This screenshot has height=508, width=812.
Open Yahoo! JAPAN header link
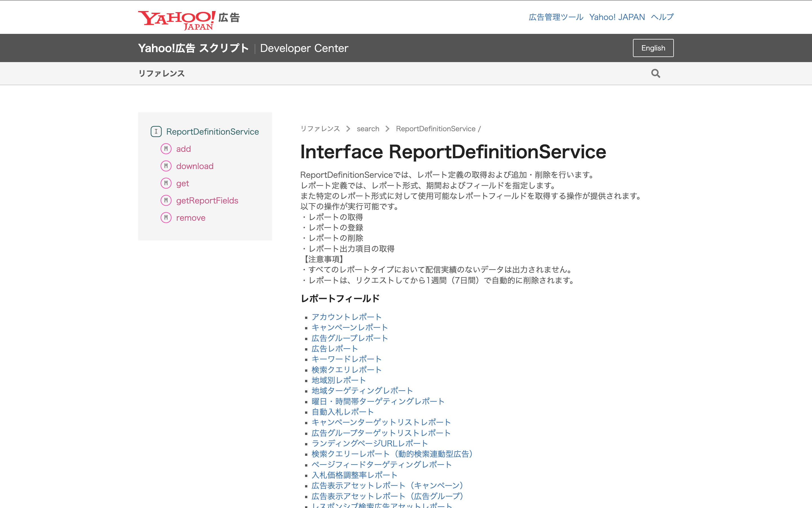pos(617,17)
